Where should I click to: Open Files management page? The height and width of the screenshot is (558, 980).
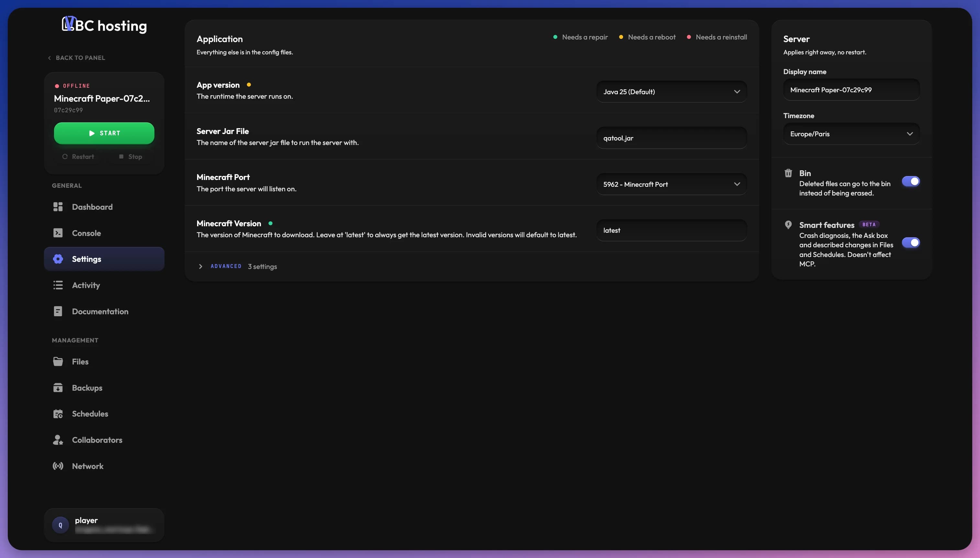point(104,362)
